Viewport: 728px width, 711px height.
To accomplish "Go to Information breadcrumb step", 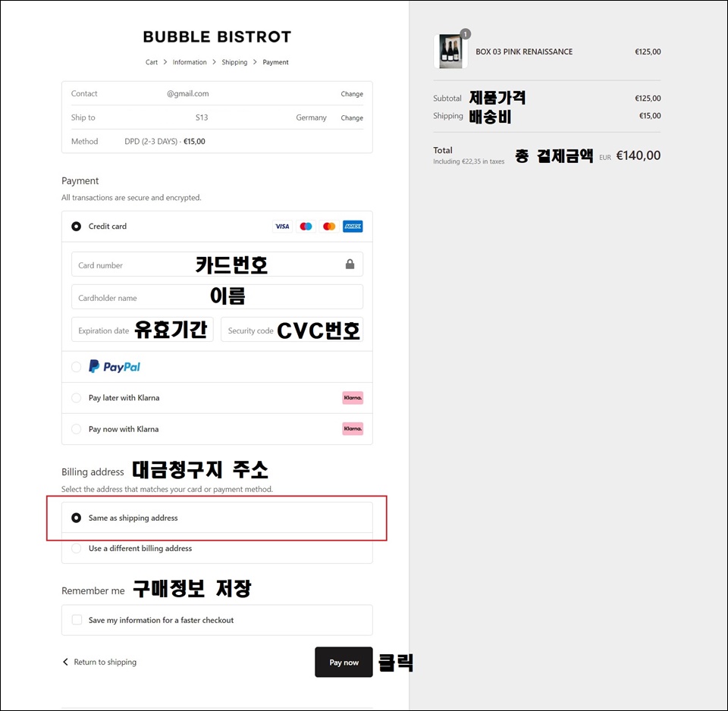I will (x=190, y=62).
